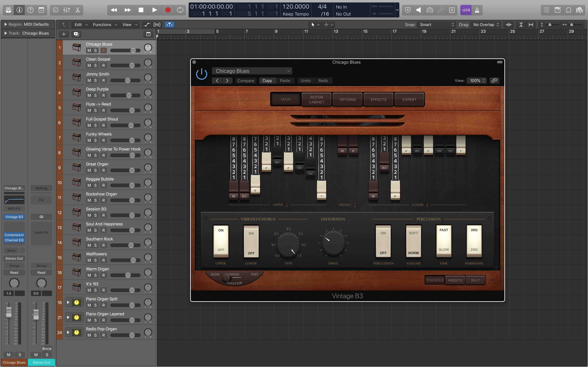Click the CONTROLS button in Vintage B3
Screen dimensions: 588x367
tap(434, 280)
